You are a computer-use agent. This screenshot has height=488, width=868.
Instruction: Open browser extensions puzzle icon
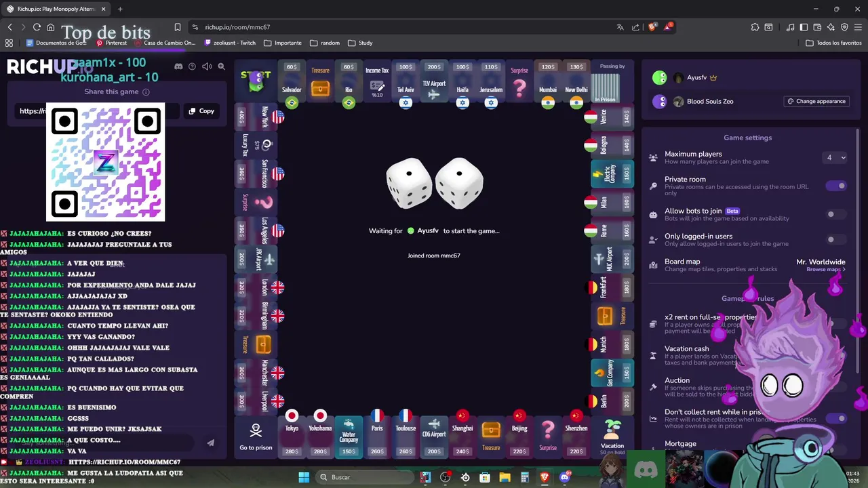point(755,27)
